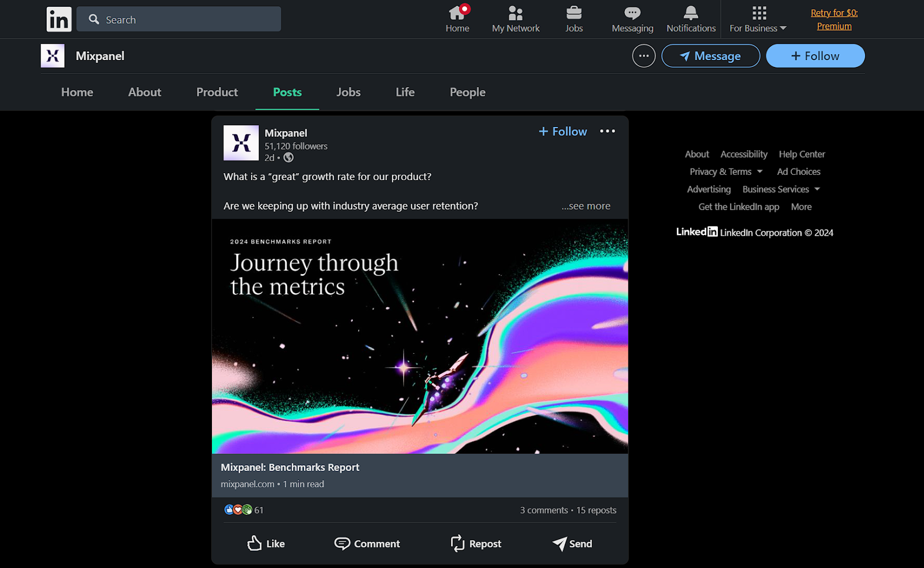Click the globe visibility icon beside 2d
Image resolution: width=924 pixels, height=568 pixels.
pos(289,158)
